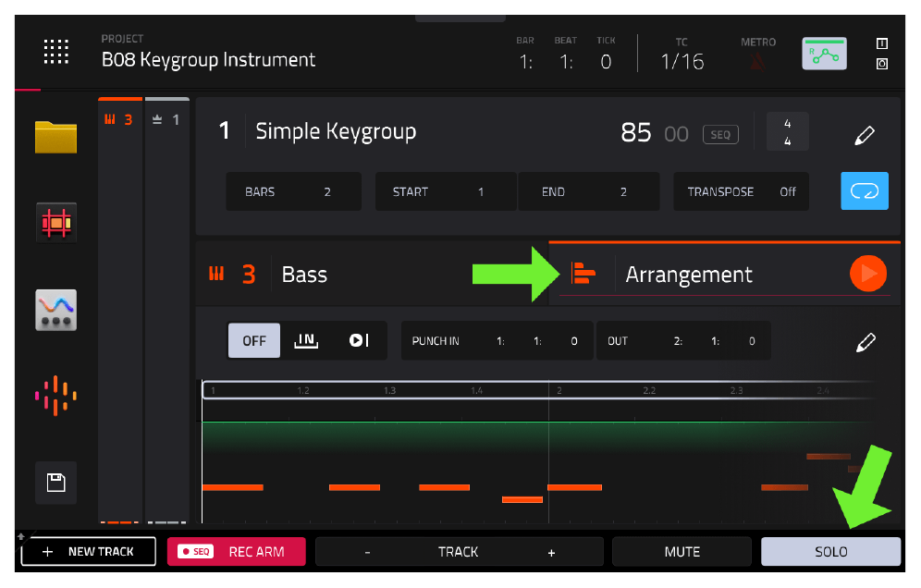Click the Arrangement bars icon
Viewport: 921px width, 588px height.
[583, 273]
